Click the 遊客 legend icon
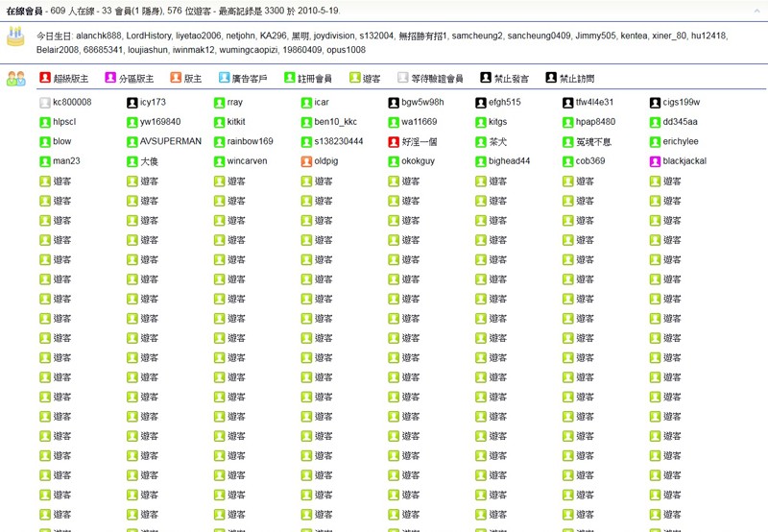The image size is (768, 532). tap(355, 78)
